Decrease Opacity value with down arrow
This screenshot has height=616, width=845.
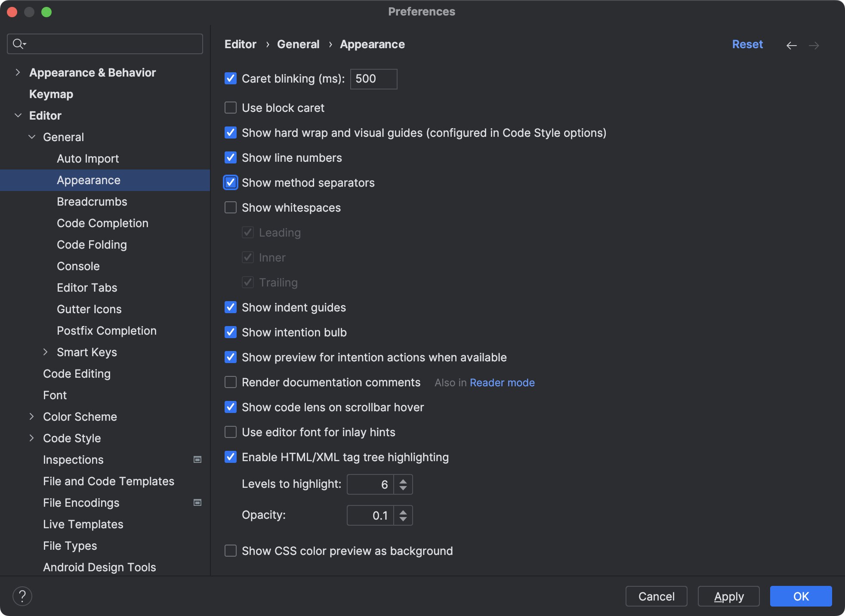(403, 519)
